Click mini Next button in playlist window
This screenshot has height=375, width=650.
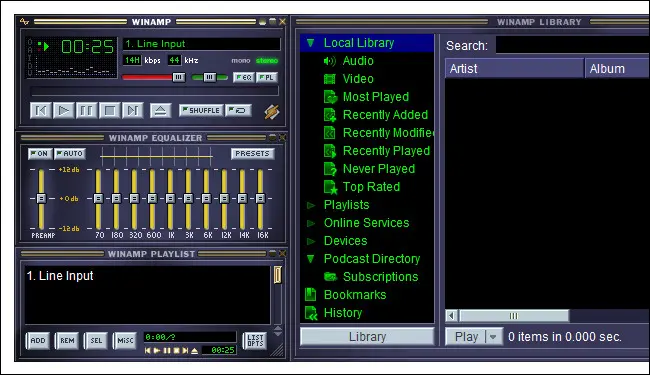pos(185,351)
